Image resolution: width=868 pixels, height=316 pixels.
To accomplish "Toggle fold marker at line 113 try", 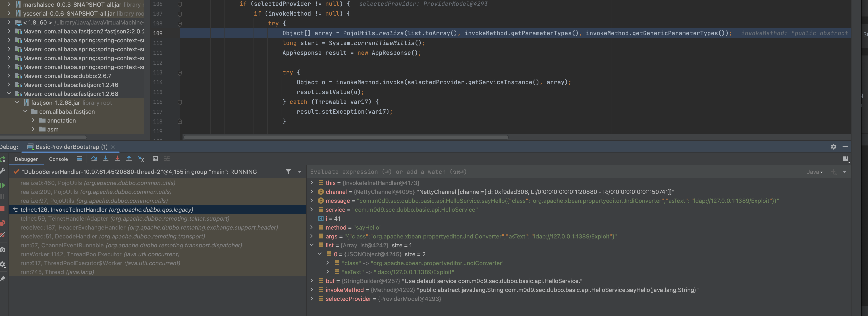I will coord(180,73).
